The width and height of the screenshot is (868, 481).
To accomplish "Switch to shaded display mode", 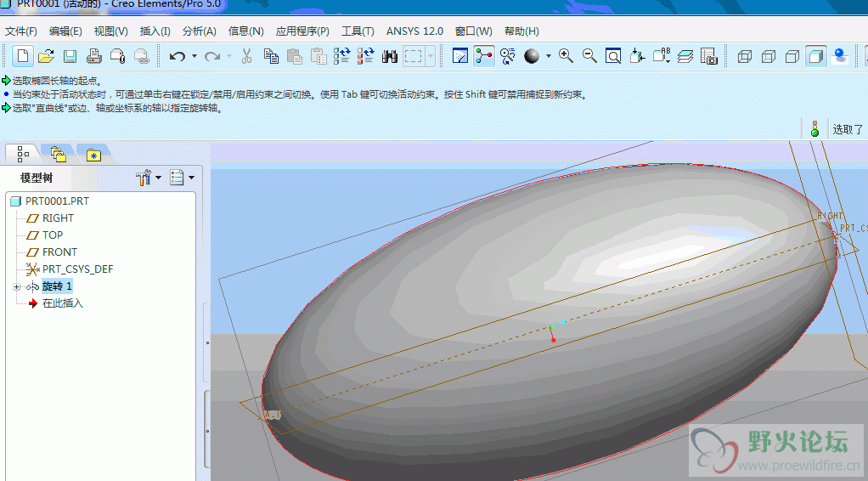I will 816,56.
